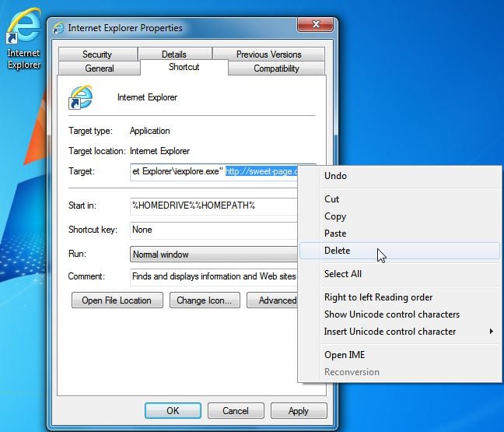This screenshot has width=504, height=432.
Task: Choose Copy in the context menu
Action: click(400, 216)
